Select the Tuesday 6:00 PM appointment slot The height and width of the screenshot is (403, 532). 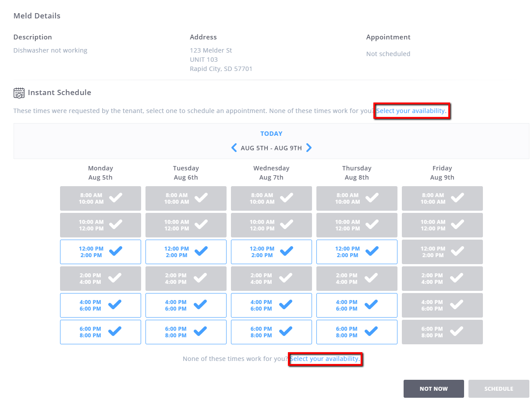tap(186, 332)
